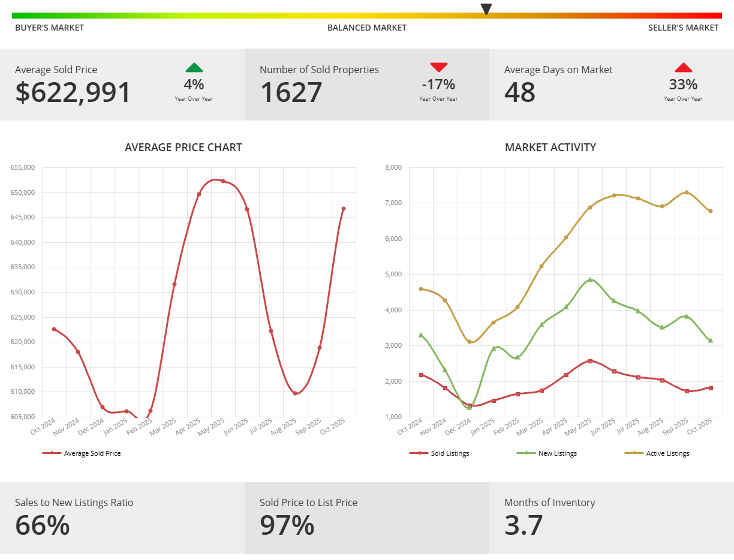Click the Seller's Market label
734x560 pixels.
(x=683, y=28)
